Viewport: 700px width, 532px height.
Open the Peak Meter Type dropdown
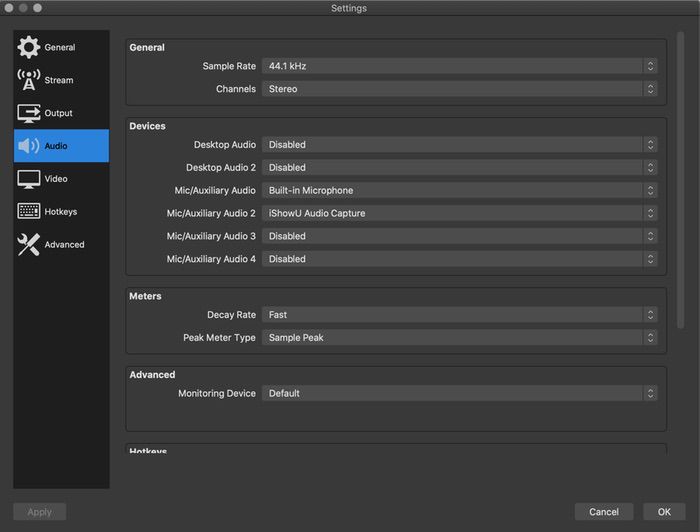pos(459,337)
